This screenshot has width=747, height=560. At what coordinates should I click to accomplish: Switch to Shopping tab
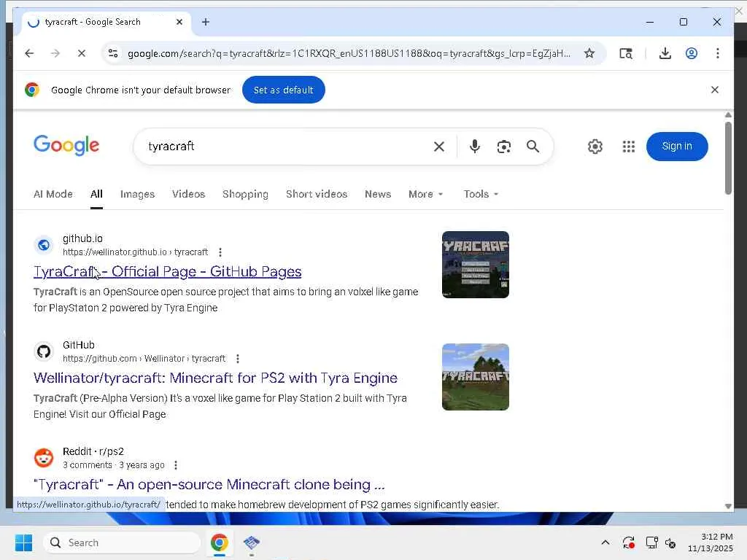(245, 194)
